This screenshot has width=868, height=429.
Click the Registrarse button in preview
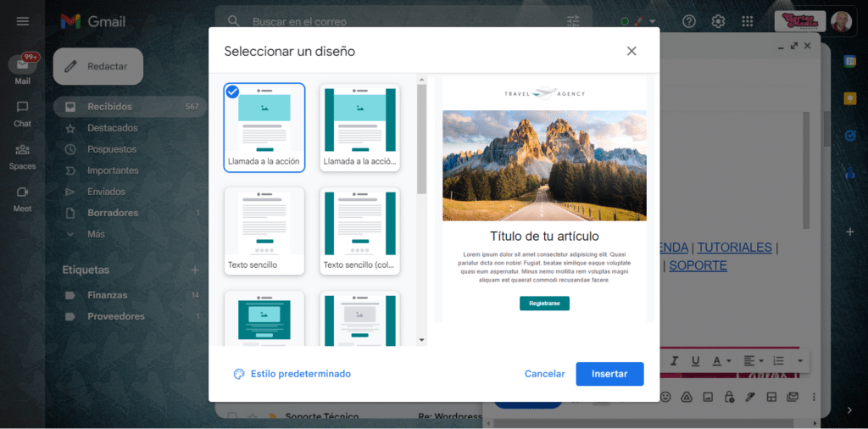pyautogui.click(x=544, y=304)
